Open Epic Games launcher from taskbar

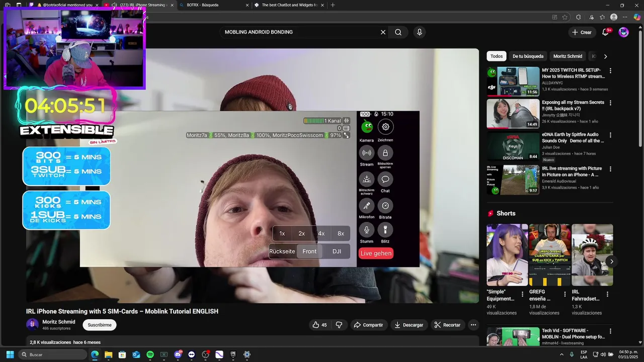point(233,354)
